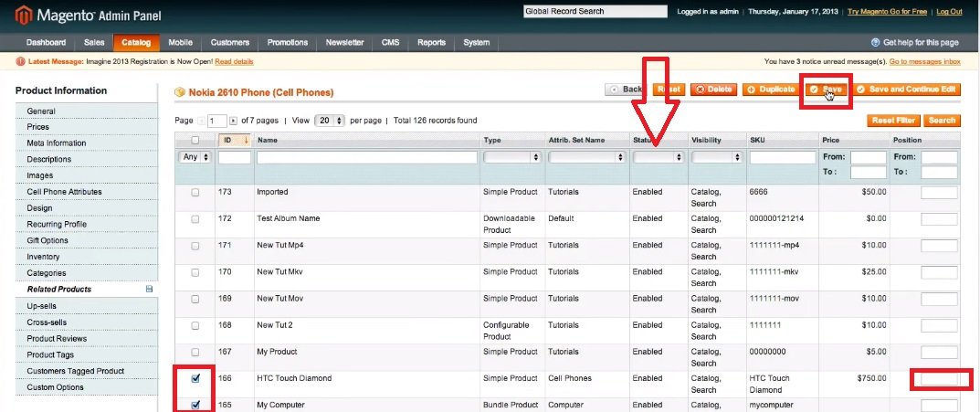Screen dimensions: 980x412
Task: Switch to the Up-sells tab
Action: tap(87, 306)
